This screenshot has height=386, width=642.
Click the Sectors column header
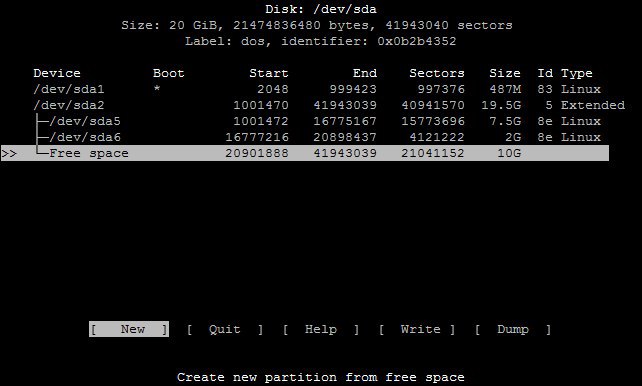[x=437, y=73]
